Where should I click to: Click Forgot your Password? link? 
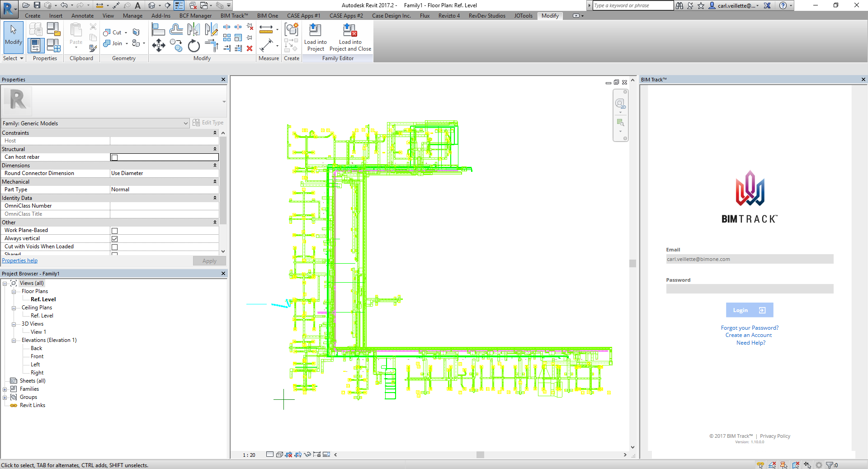[750, 328]
